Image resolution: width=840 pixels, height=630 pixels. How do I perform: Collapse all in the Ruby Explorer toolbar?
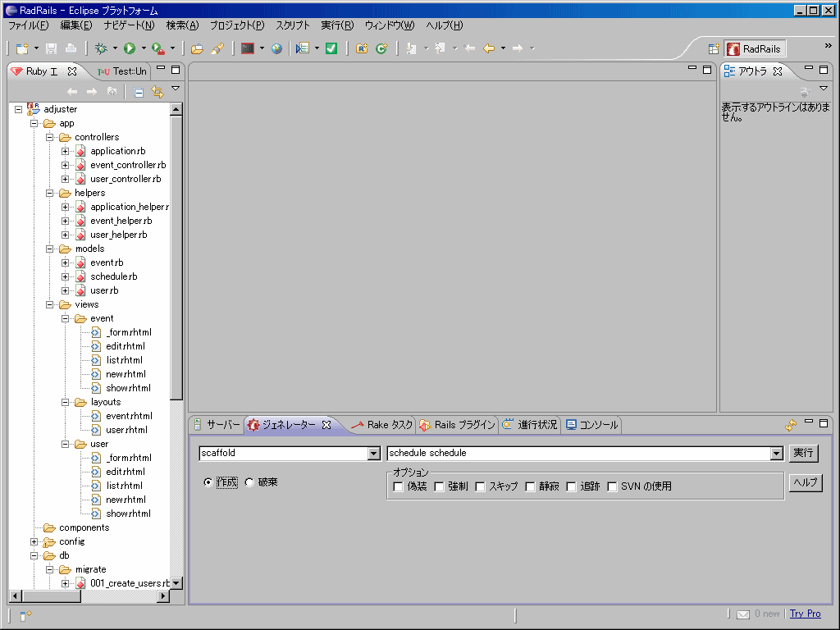(138, 92)
